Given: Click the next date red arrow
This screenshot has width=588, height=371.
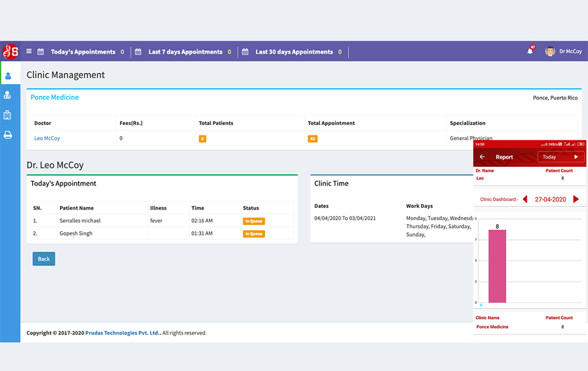Looking at the screenshot, I should pos(576,199).
